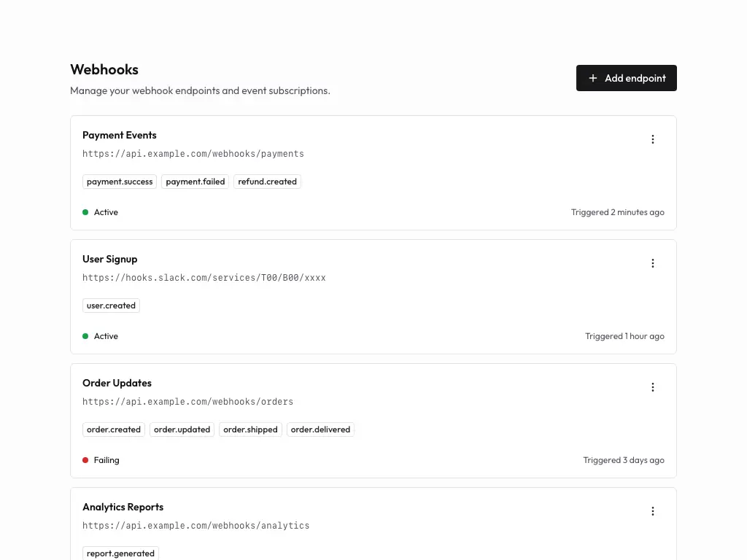Click the red Failing indicator on Order Updates
This screenshot has height=560, width=747.
pyautogui.click(x=85, y=460)
